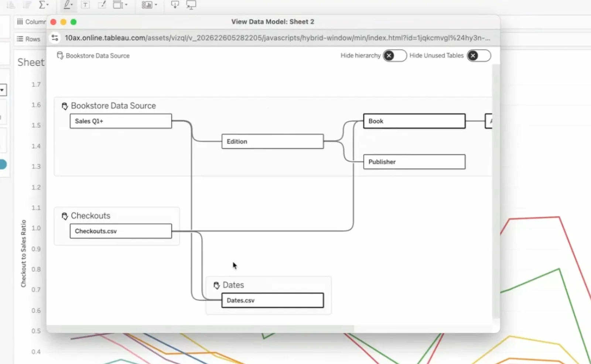Click the Checkout to Sales Ratio axis title
The image size is (591, 364).
click(x=24, y=254)
